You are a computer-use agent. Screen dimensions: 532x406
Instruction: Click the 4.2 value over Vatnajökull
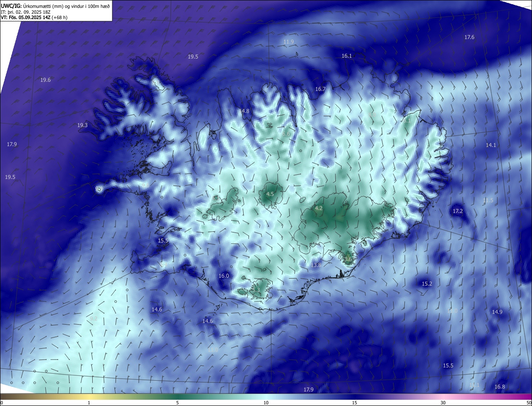319,208
